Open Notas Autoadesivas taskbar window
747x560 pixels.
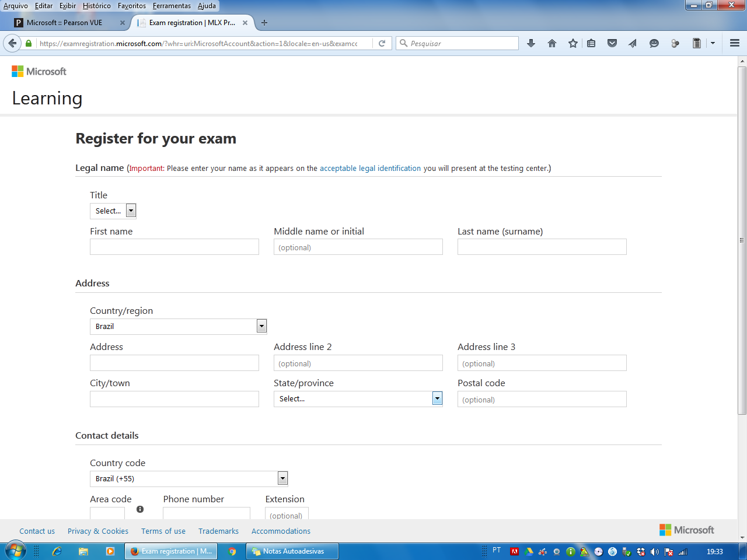point(293,551)
